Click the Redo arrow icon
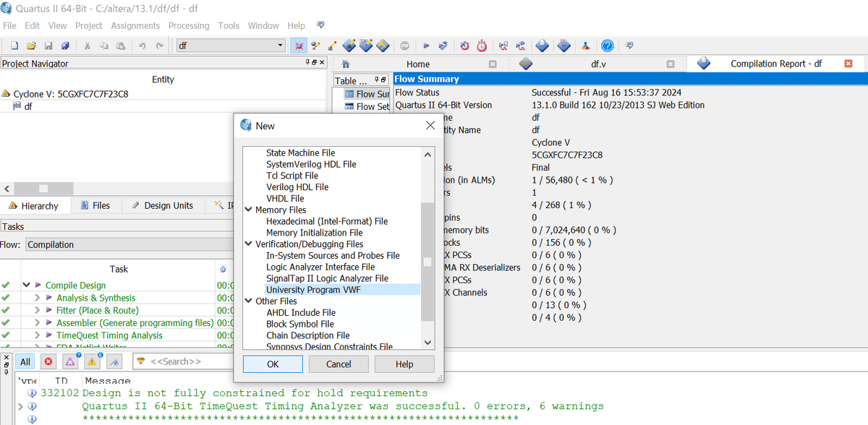The height and width of the screenshot is (425, 868). point(159,46)
